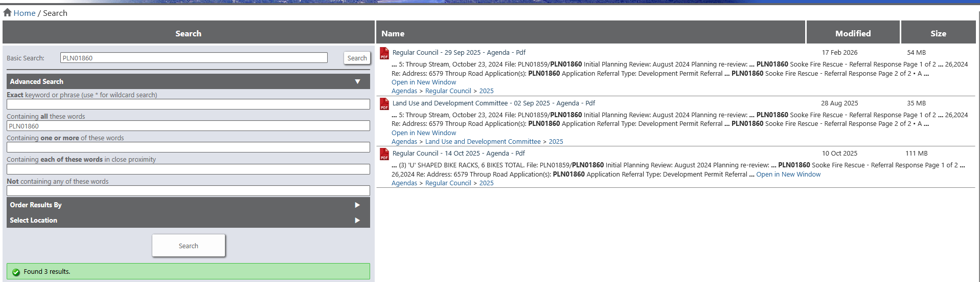Image resolution: width=980 pixels, height=282 pixels.
Task: Collapse the Advanced Search section arrow
Action: (x=357, y=81)
